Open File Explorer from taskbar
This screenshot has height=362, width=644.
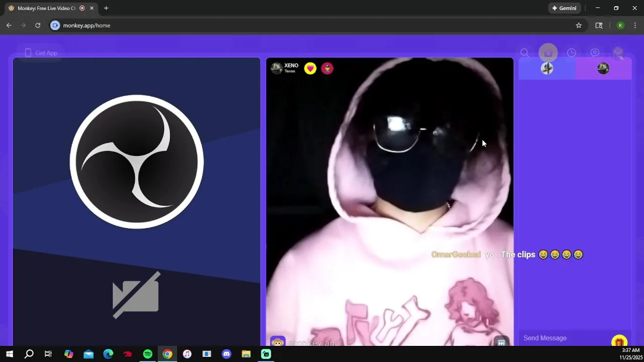[x=246, y=354]
